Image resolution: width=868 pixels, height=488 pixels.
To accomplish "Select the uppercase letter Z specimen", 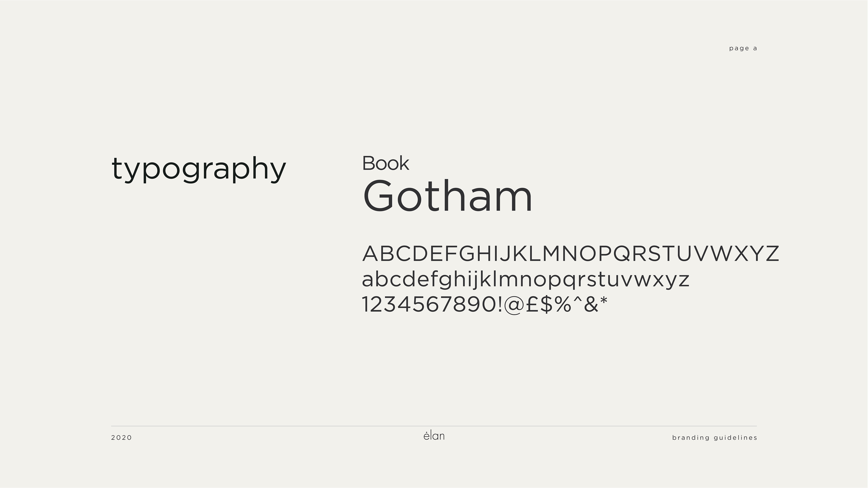I will tap(772, 253).
